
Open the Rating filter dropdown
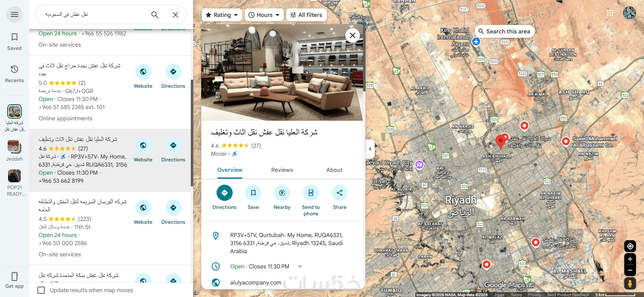[x=222, y=15]
